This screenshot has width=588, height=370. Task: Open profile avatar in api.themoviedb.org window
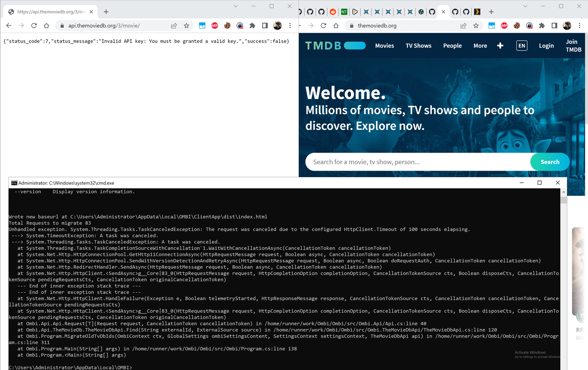[277, 26]
